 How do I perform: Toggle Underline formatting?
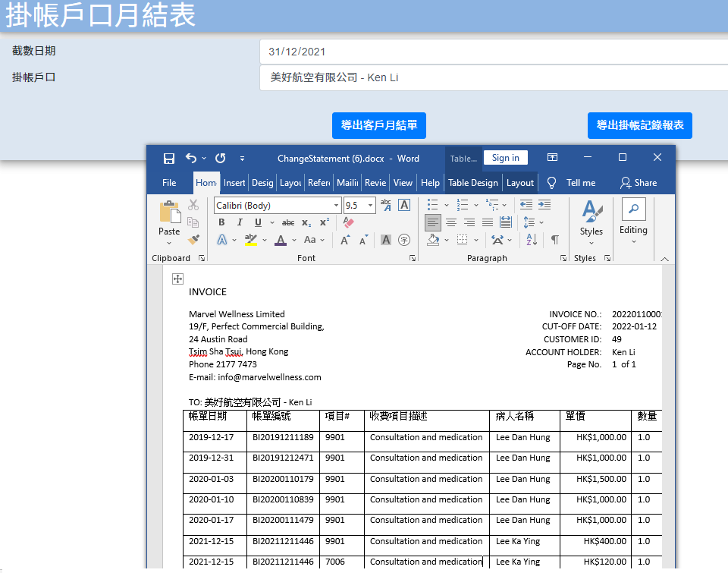tap(258, 222)
